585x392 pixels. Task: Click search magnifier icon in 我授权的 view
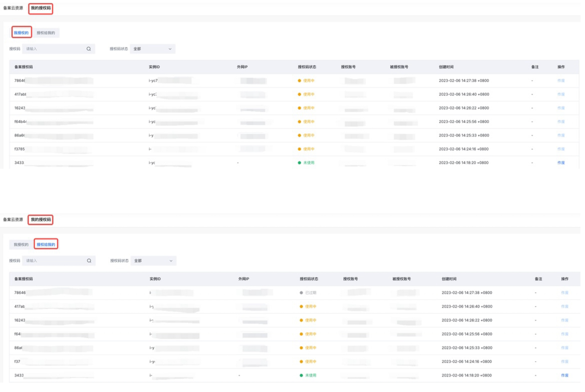[89, 49]
